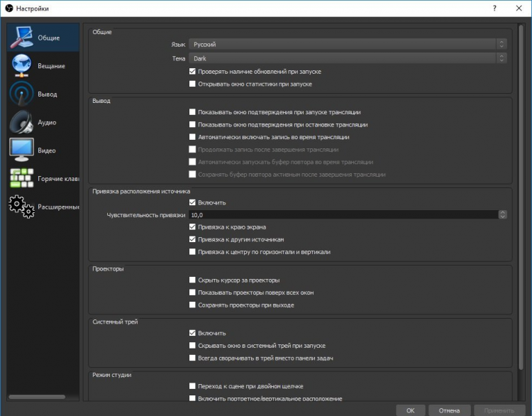
Task: Switch to the Вещание section
Action: click(43, 65)
